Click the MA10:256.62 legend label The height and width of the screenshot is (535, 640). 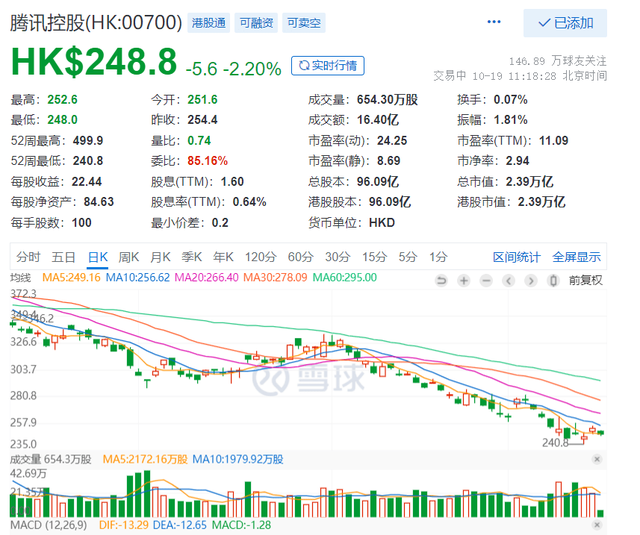(x=138, y=278)
